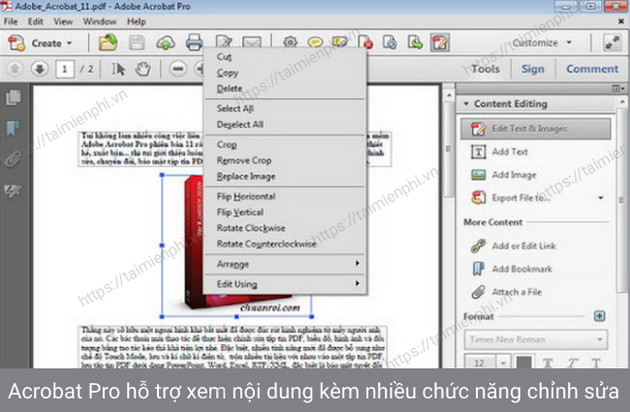Open the Help menu

point(136,22)
